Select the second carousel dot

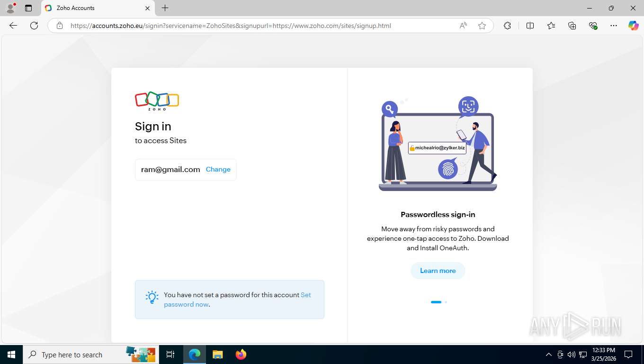446,302
